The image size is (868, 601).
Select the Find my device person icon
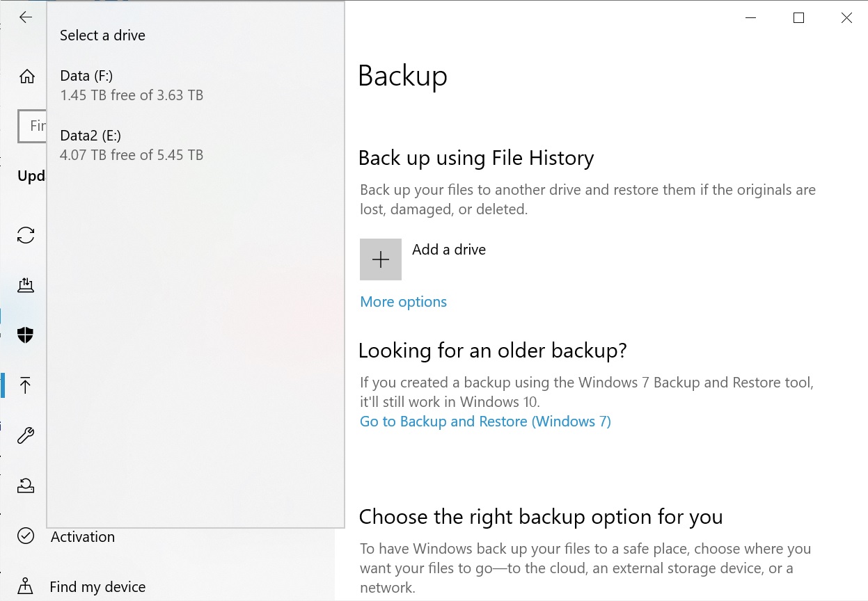(26, 586)
